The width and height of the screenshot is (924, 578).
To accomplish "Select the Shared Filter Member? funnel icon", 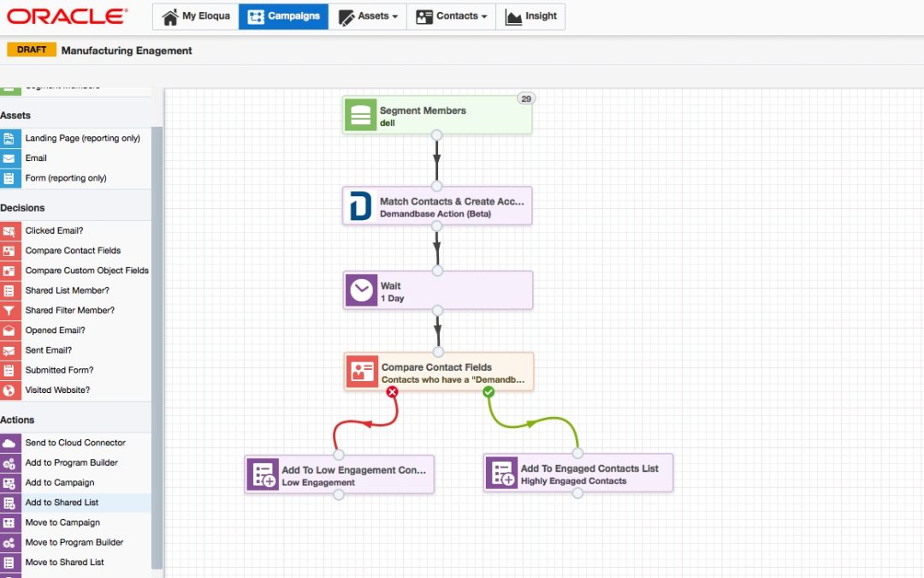I will (9, 310).
